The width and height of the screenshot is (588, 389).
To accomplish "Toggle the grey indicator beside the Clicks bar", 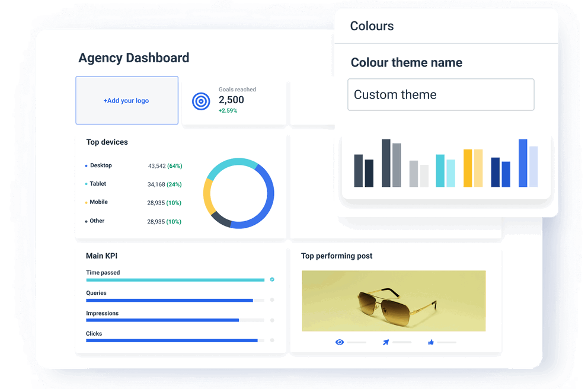I will point(272,340).
